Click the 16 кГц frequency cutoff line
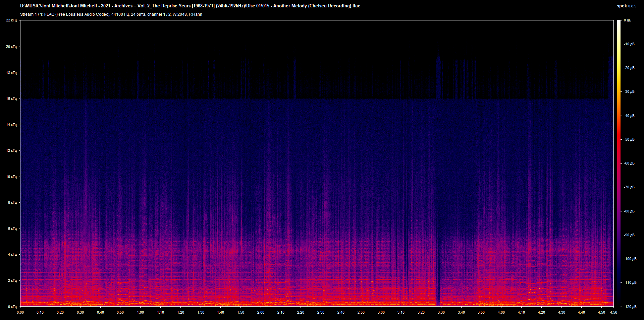Image resolution: width=644 pixels, height=320 pixels. click(302, 99)
